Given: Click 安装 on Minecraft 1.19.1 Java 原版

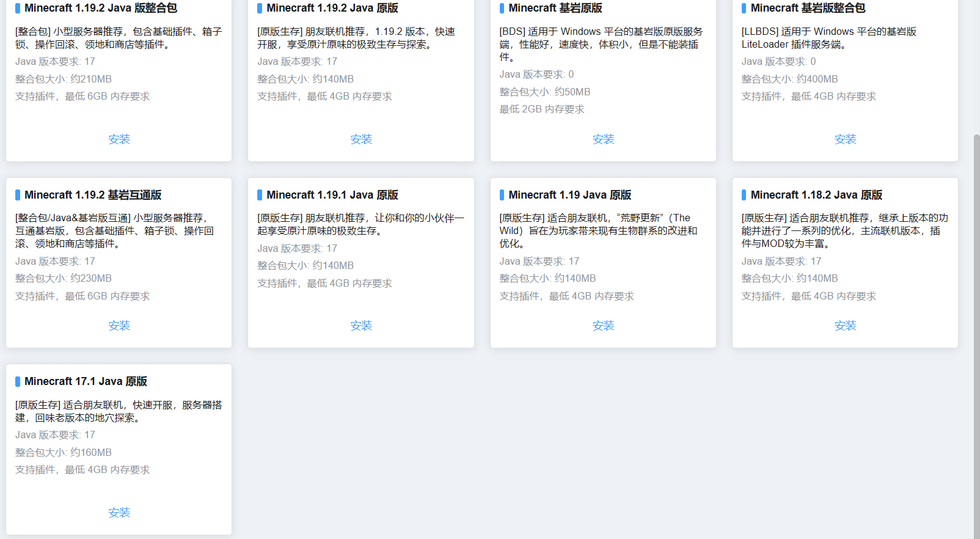Looking at the screenshot, I should pyautogui.click(x=361, y=326).
